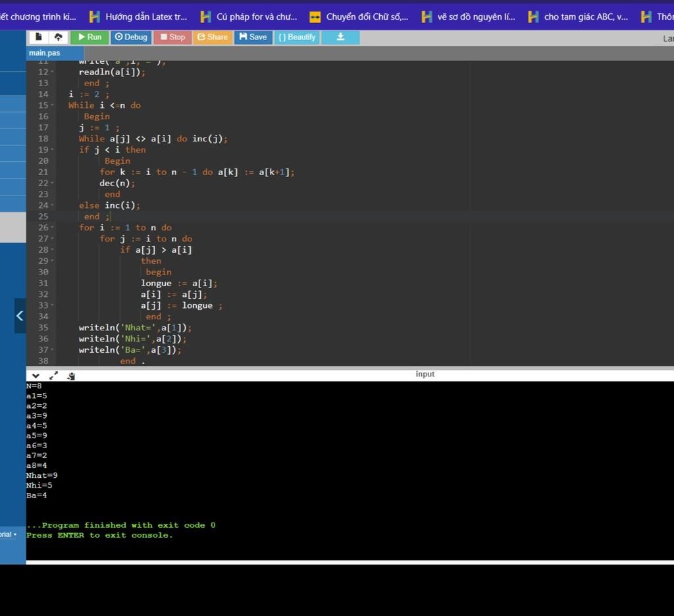Open browser tab 'vẽ sơ đồ nguyên lí...'
The width and height of the screenshot is (674, 616).
(x=469, y=16)
